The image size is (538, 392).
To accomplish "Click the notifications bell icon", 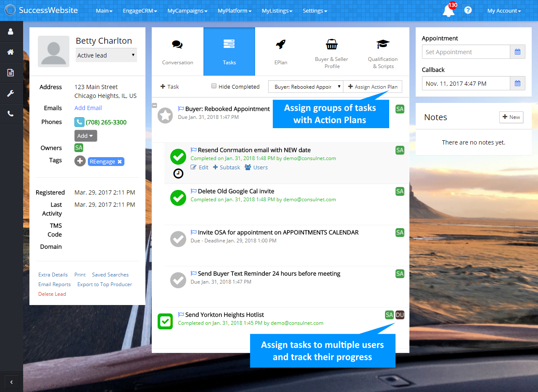I will pos(448,11).
